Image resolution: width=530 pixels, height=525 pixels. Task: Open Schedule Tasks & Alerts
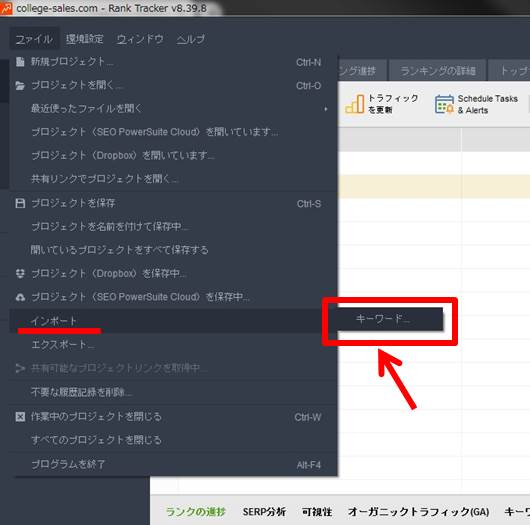477,104
